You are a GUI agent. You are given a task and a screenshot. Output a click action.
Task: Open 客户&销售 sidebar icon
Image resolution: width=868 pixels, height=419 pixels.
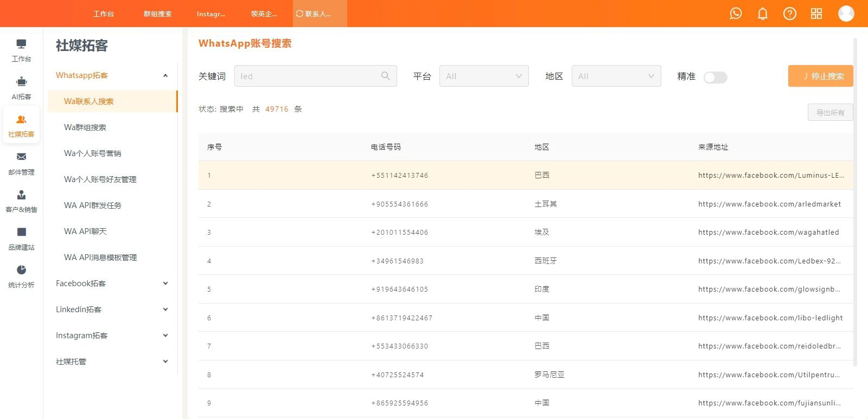(21, 201)
